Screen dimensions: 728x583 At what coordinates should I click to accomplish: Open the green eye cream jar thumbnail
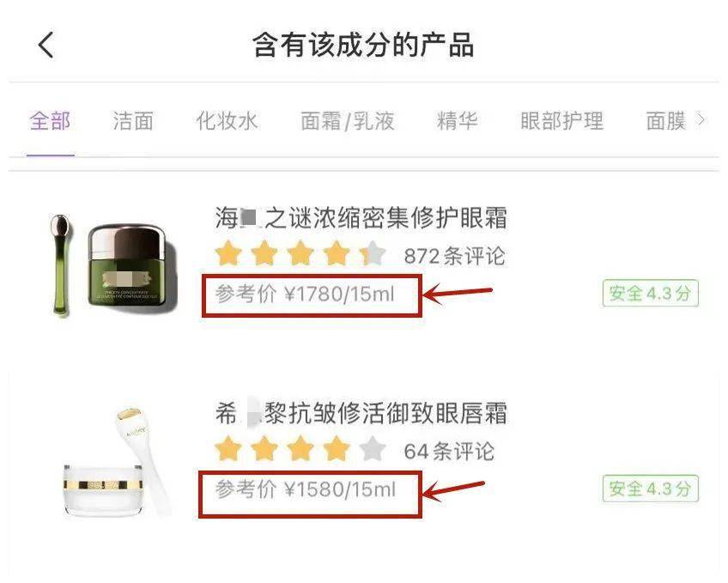point(113,265)
